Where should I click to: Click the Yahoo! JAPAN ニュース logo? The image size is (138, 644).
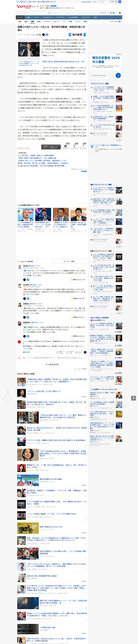27,7
